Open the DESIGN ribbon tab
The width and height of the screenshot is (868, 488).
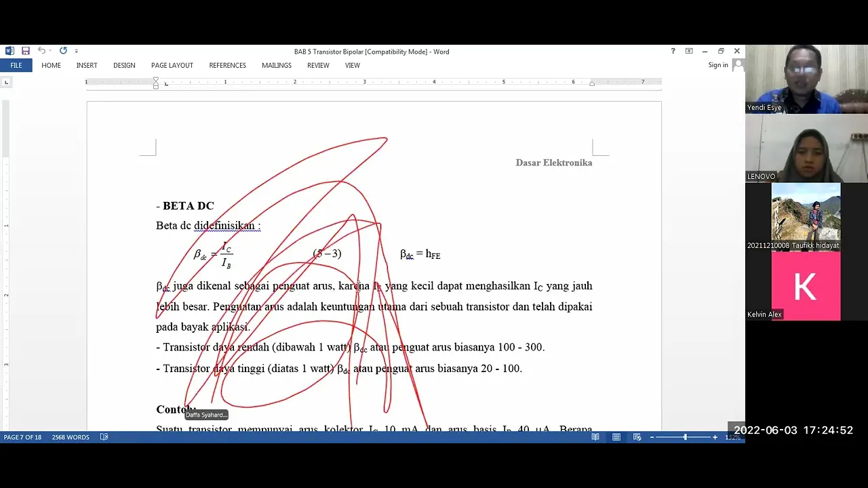pos(124,66)
